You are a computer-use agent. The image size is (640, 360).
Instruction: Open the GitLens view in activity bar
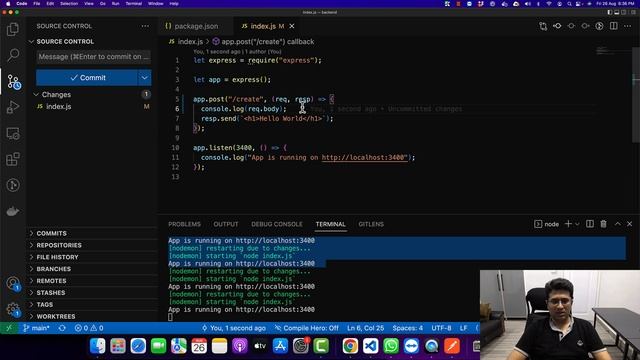pyautogui.click(x=13, y=185)
